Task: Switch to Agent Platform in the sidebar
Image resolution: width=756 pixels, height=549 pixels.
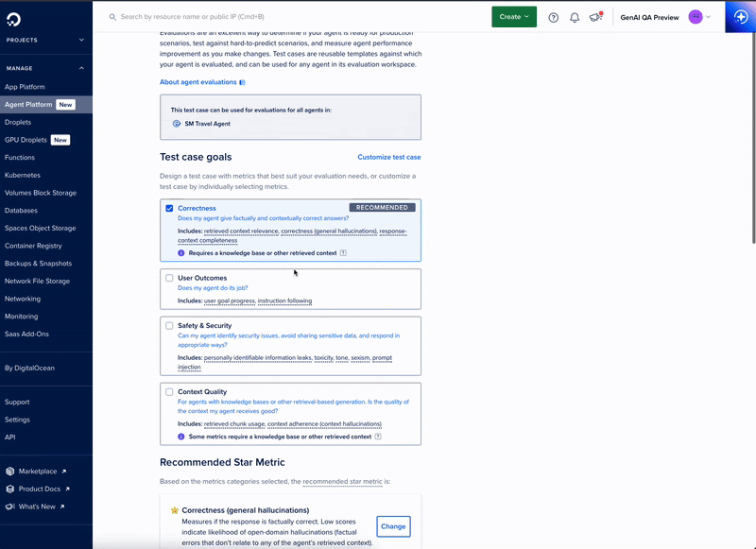Action: coord(33,104)
